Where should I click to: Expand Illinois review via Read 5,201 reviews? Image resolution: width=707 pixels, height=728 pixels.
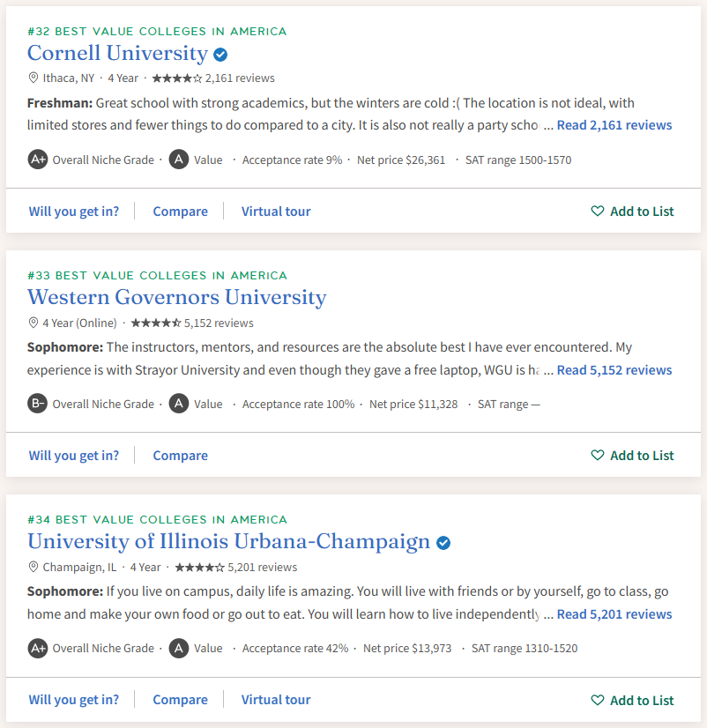coord(614,614)
